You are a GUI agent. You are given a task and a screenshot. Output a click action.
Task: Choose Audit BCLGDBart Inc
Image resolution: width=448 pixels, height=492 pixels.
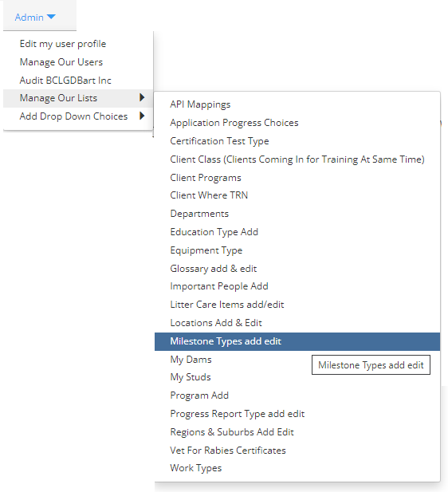65,81
